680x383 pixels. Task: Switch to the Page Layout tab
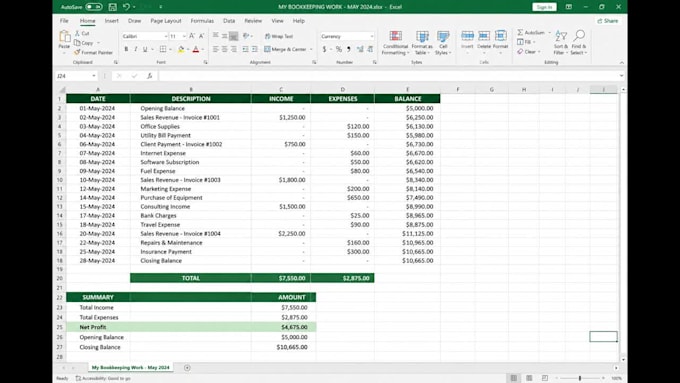click(x=166, y=21)
